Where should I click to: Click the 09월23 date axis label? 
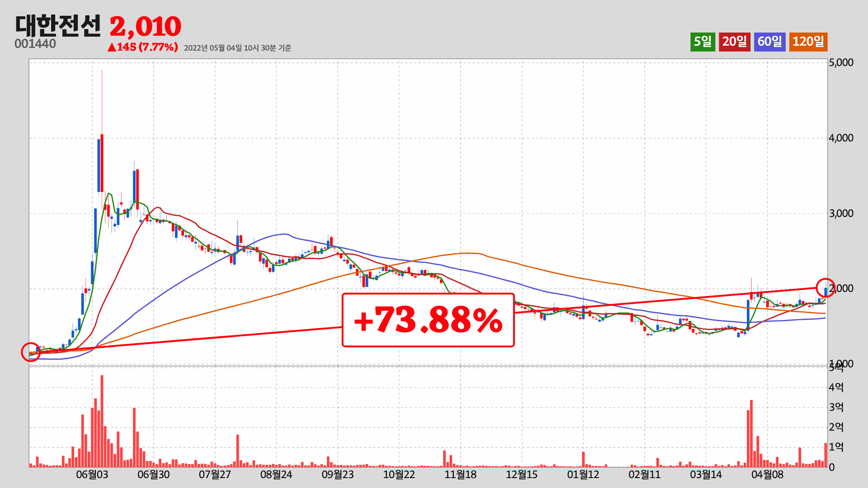click(x=338, y=474)
